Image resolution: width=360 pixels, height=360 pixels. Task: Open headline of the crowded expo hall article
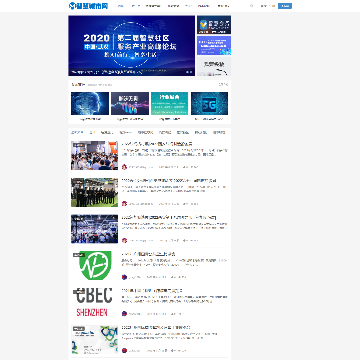157,144
